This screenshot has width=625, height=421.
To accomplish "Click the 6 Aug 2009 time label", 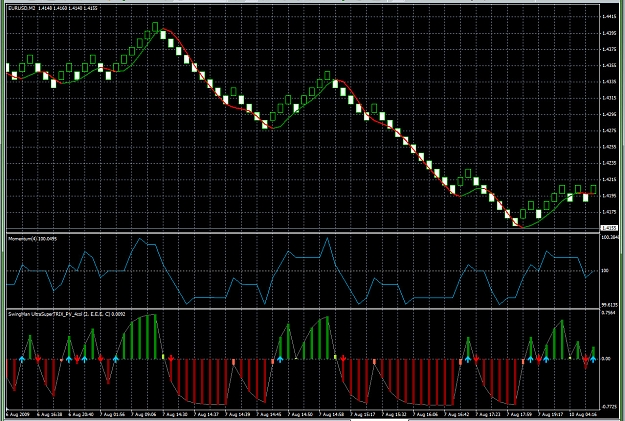I will [18, 415].
